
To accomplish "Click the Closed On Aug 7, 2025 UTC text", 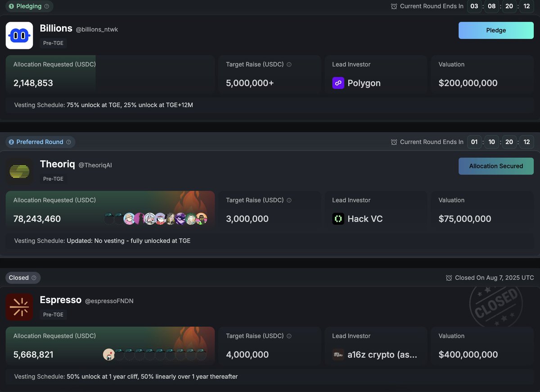I will coord(495,278).
